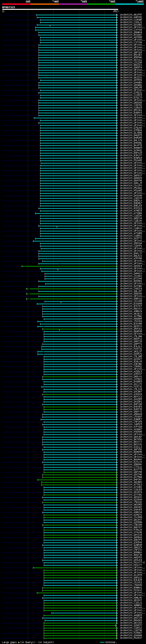Select the UniRef100_A9JS12 label
146x644 pixels.
click(131, 60)
